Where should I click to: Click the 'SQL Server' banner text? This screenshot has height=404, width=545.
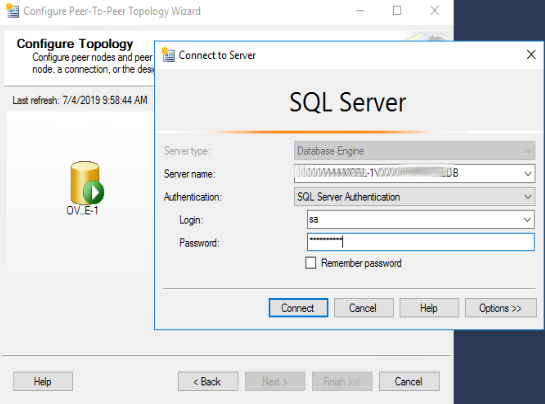click(348, 102)
